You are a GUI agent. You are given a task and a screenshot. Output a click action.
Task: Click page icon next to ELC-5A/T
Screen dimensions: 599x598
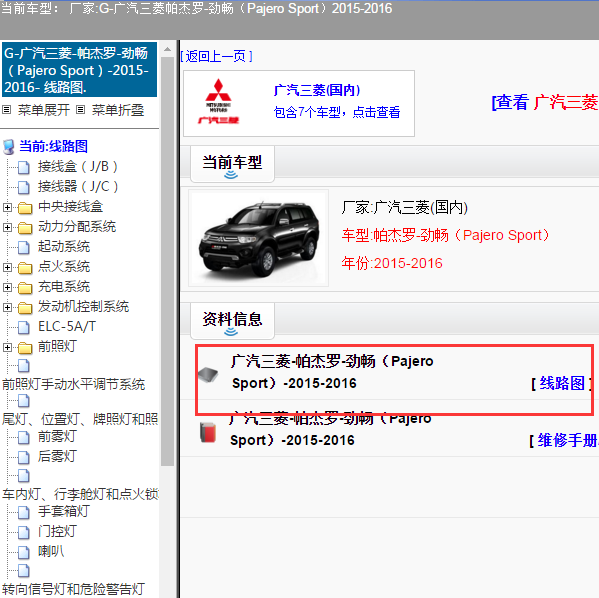click(24, 327)
